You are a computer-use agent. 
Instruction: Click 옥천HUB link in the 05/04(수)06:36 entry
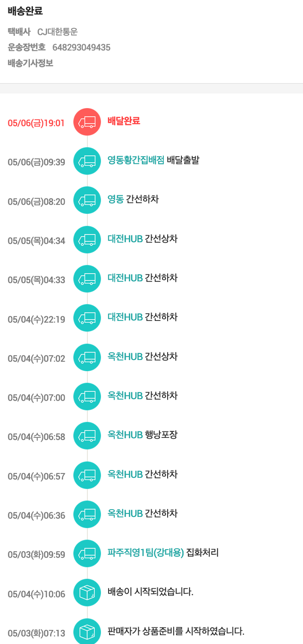125,514
